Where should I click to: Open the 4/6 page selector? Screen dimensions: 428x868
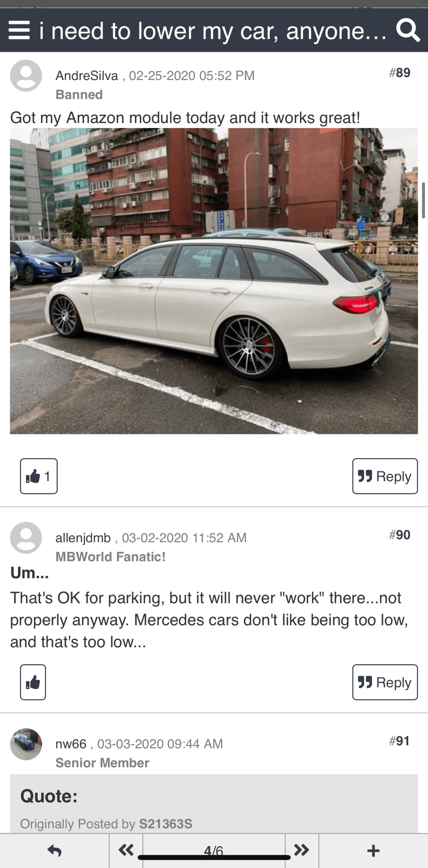[214, 851]
